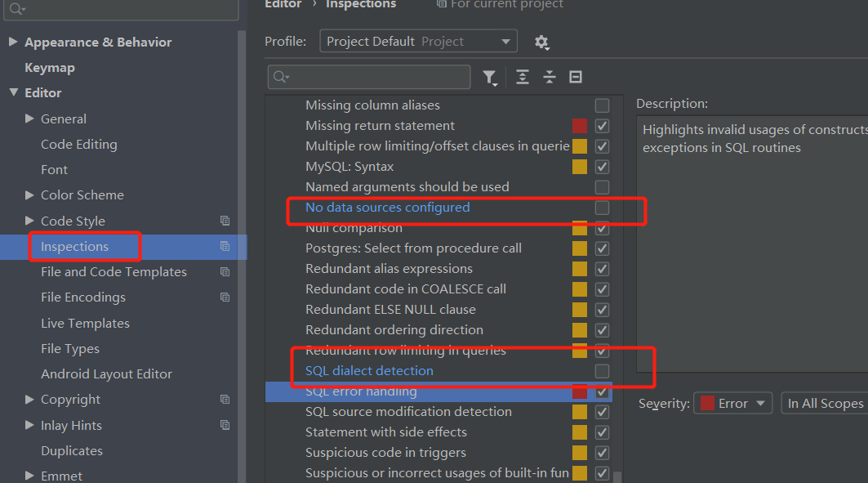Viewport: 868px width, 483px height.
Task: Expand the Color Scheme node
Action: pos(30,195)
